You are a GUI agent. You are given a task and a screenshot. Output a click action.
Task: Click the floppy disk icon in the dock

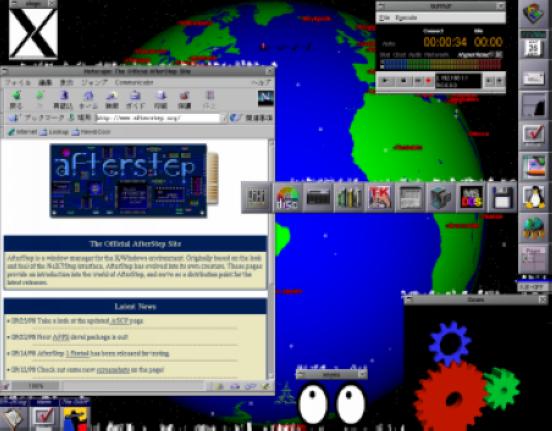pos(502,197)
